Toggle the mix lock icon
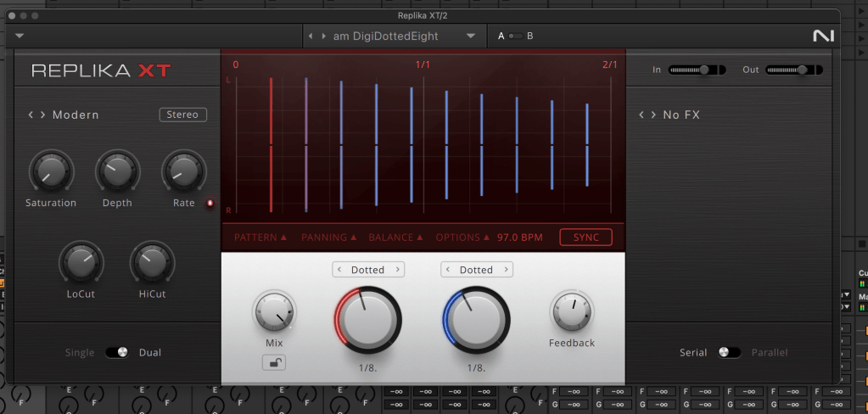The width and height of the screenshot is (868, 414). click(x=273, y=362)
